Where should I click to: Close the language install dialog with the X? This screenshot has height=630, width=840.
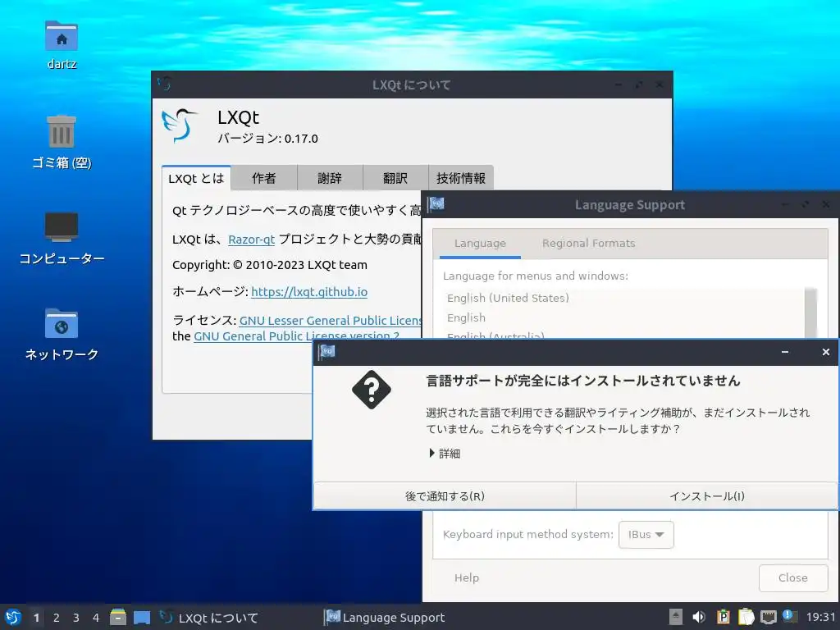pyautogui.click(x=825, y=352)
